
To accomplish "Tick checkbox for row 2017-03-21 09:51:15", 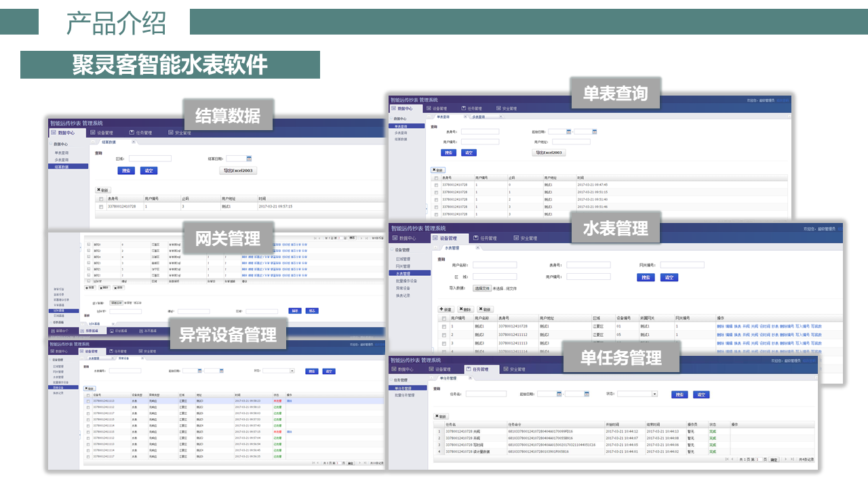I will coord(436,192).
